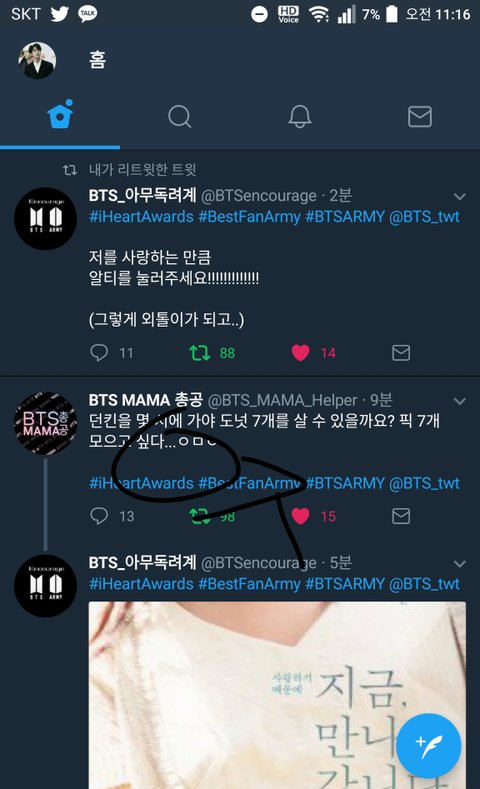Expand options chevron on BTS MAMA tweet
480x789 pixels.
[x=459, y=401]
